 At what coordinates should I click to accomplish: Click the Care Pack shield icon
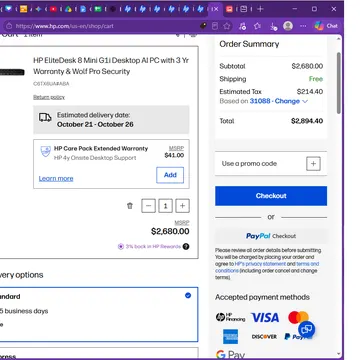(45, 152)
